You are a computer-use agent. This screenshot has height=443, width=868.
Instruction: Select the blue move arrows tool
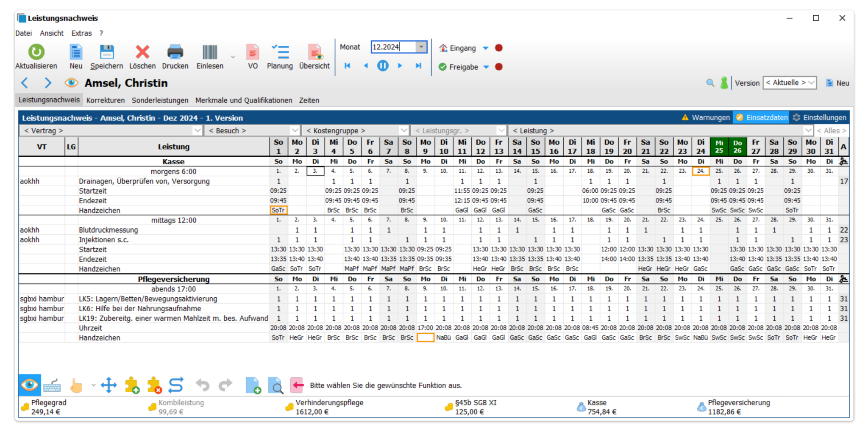pyautogui.click(x=108, y=385)
